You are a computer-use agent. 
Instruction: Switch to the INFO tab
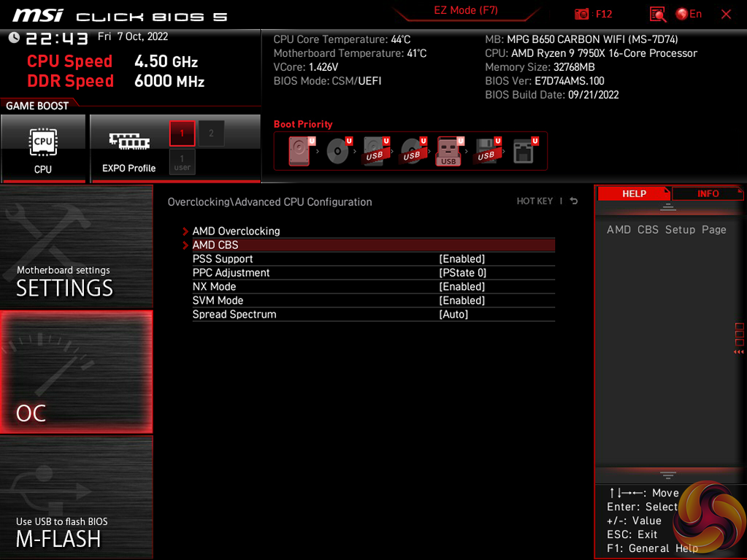[708, 193]
